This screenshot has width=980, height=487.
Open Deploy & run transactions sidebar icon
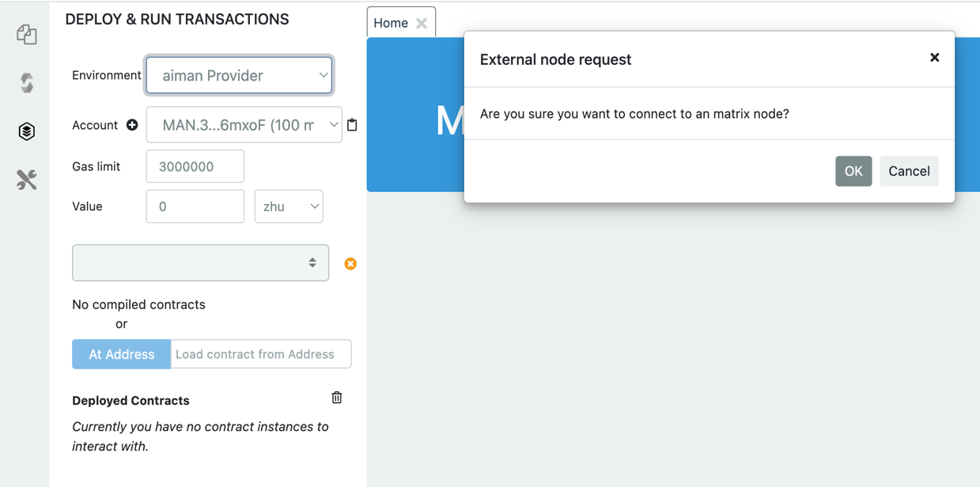[x=27, y=131]
